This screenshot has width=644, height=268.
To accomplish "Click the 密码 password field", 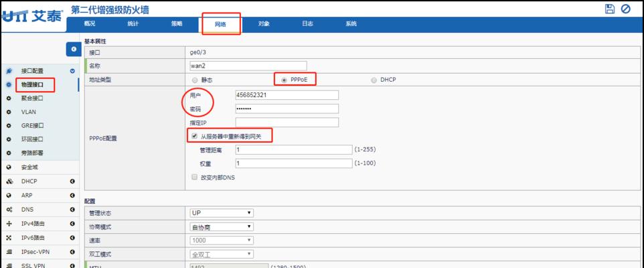I will tap(287, 109).
